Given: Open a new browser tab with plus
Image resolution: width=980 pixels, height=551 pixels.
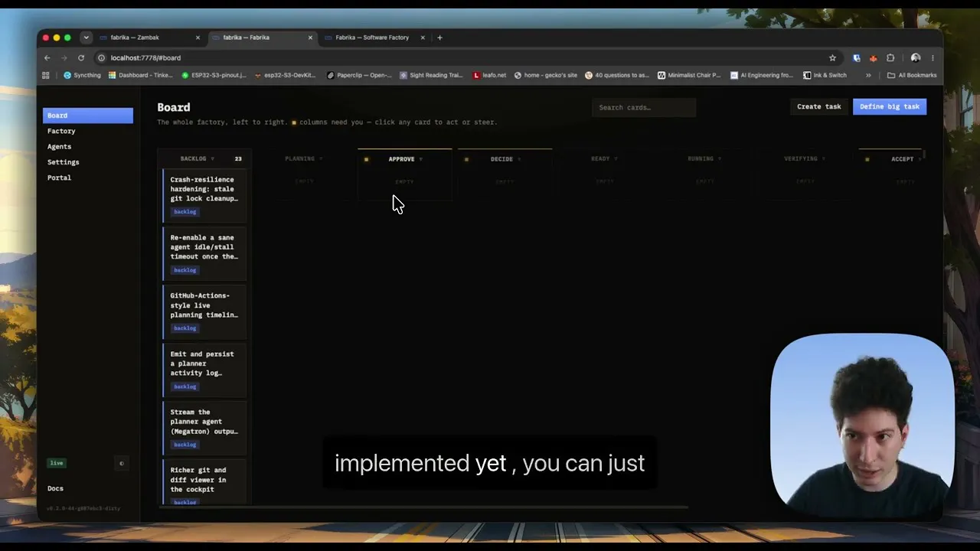Looking at the screenshot, I should click(x=439, y=37).
